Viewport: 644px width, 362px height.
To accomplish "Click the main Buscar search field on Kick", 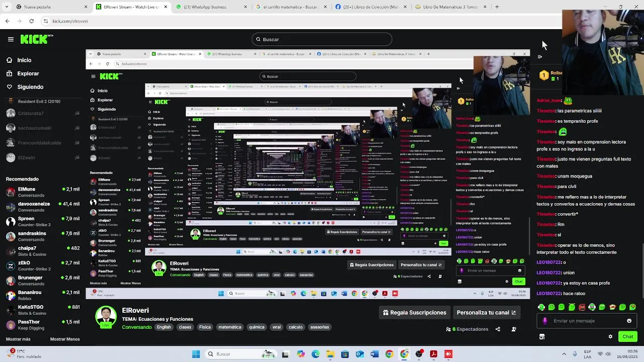I will (x=322, y=39).
